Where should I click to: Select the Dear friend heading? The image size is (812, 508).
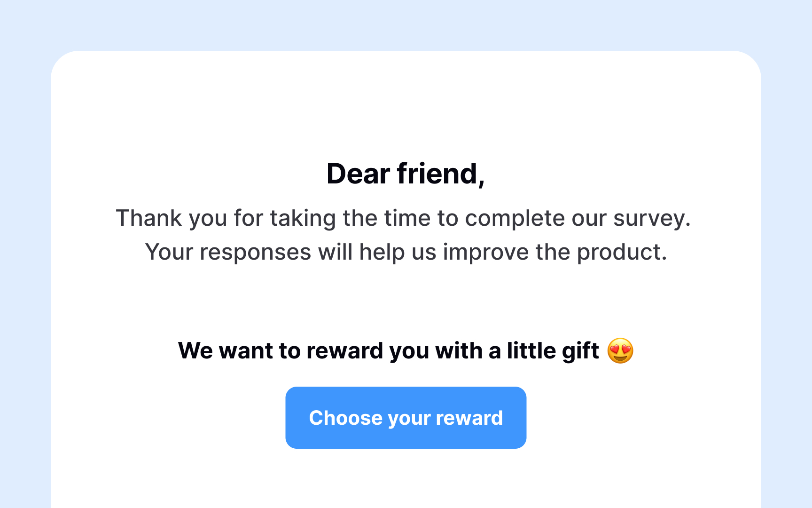(406, 174)
